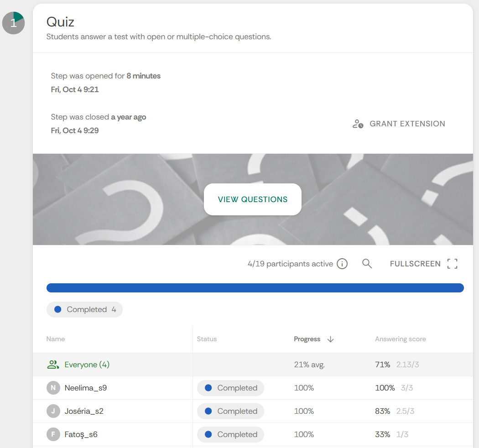This screenshot has height=448, width=479.
Task: Click the blue completion progress bar
Action: [255, 288]
